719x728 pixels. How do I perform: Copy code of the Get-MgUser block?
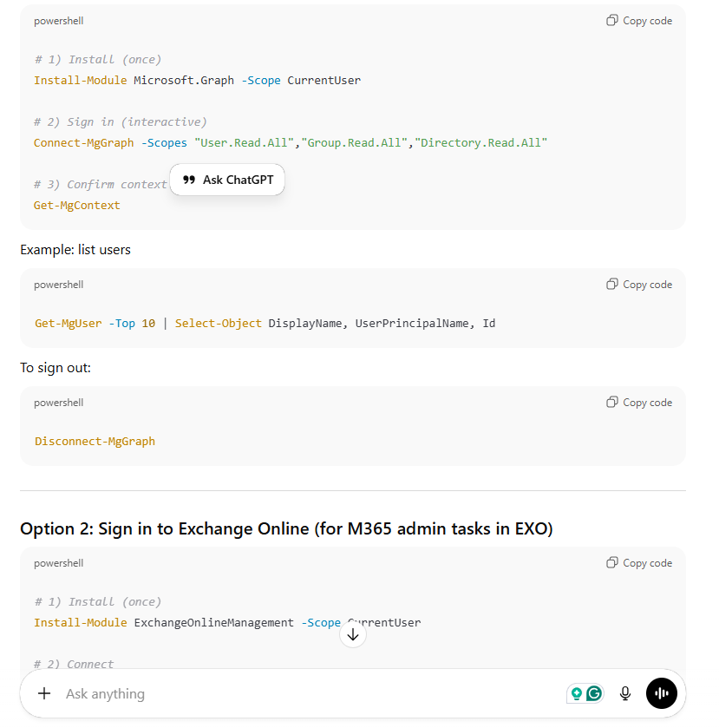point(639,285)
